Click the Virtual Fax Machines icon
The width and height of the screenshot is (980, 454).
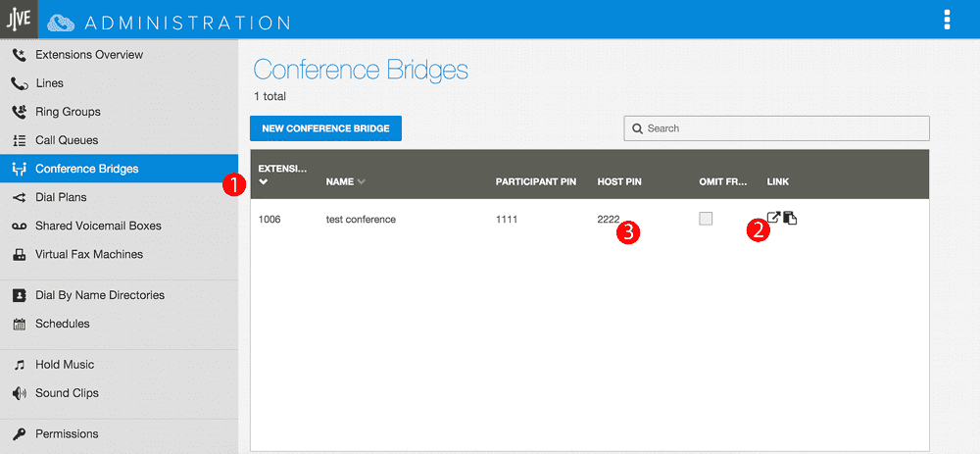(19, 254)
